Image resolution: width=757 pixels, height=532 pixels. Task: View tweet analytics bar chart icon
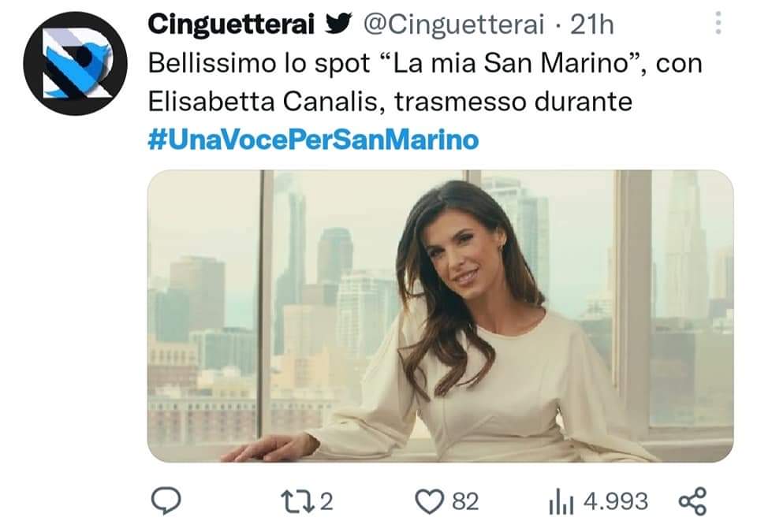[x=561, y=502]
